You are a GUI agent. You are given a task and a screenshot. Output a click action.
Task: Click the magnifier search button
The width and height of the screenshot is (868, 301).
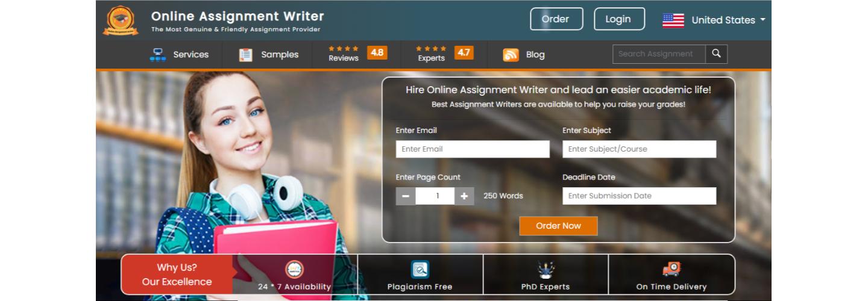point(716,54)
